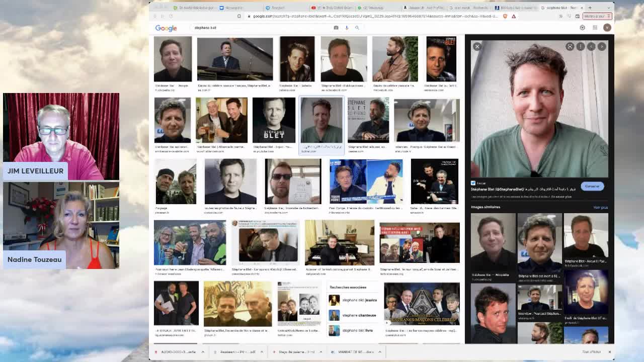Click the magnifier search button
This screenshot has height=362, width=644.
coord(357,28)
